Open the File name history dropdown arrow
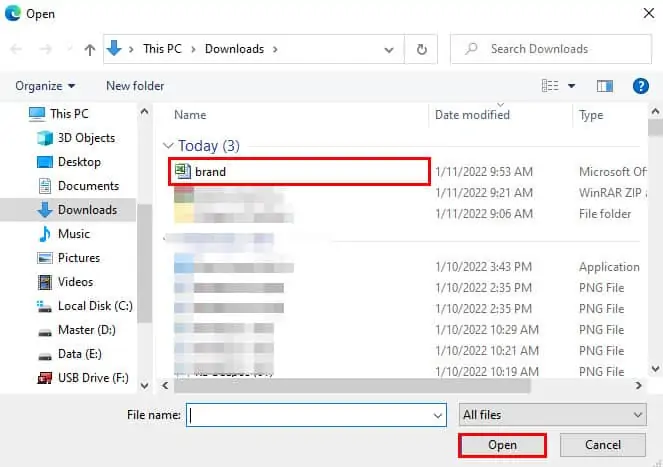Image resolution: width=663 pixels, height=467 pixels. coord(438,414)
